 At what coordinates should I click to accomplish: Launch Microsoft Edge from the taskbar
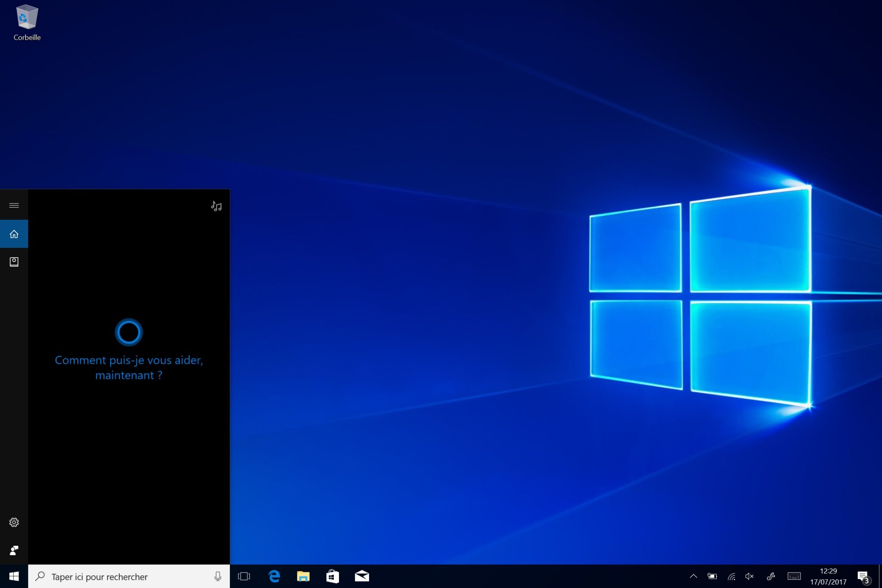pyautogui.click(x=274, y=576)
